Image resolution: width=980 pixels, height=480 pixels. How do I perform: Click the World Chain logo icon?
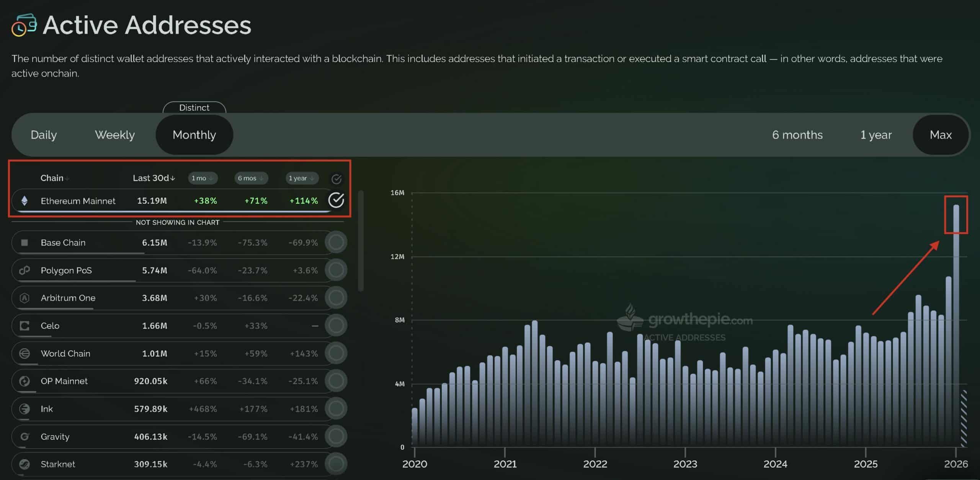click(x=24, y=353)
